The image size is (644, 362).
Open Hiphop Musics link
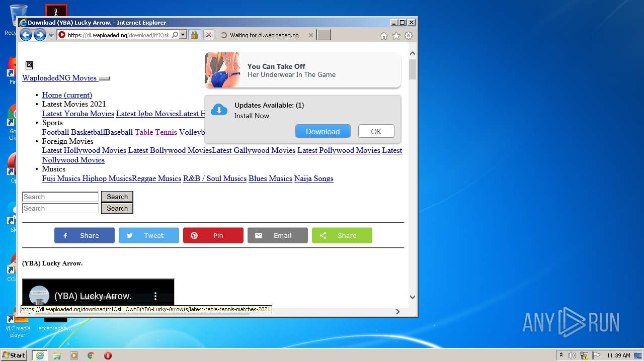(x=107, y=178)
